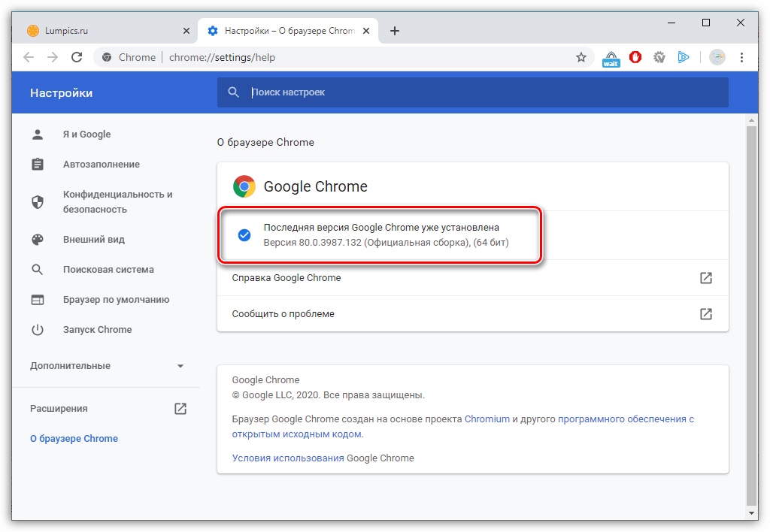This screenshot has width=770, height=532.
Task: Go back with the browser back arrow
Action: tap(29, 57)
